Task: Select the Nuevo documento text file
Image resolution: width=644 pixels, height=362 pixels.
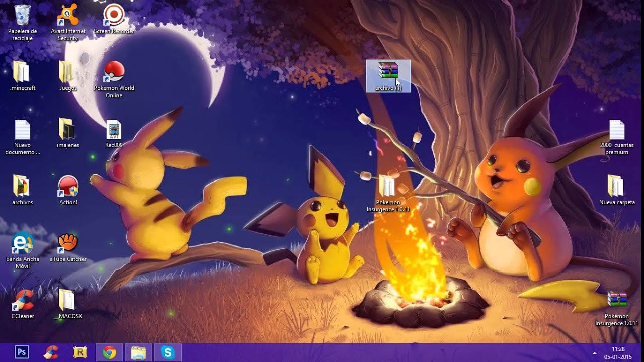Action: tap(22, 137)
